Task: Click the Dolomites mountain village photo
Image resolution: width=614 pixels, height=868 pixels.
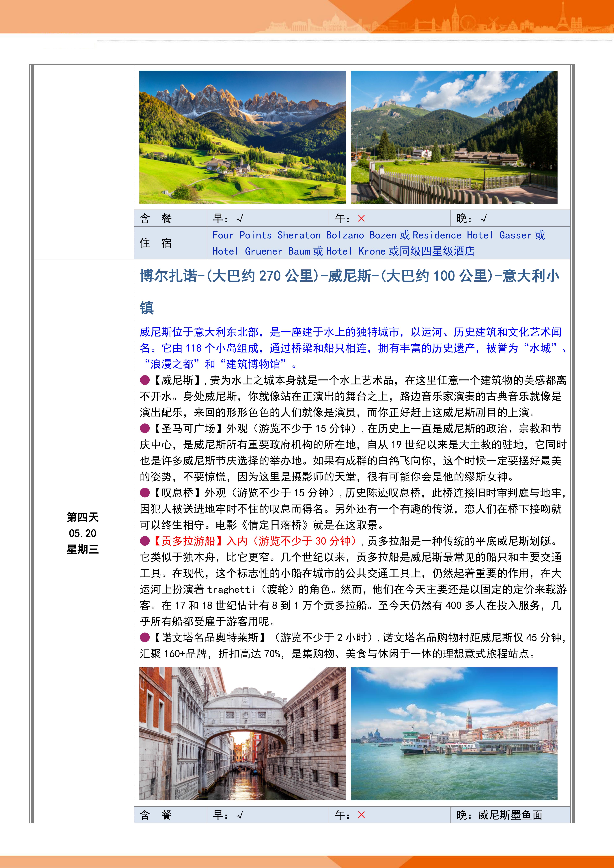Action: [x=242, y=137]
